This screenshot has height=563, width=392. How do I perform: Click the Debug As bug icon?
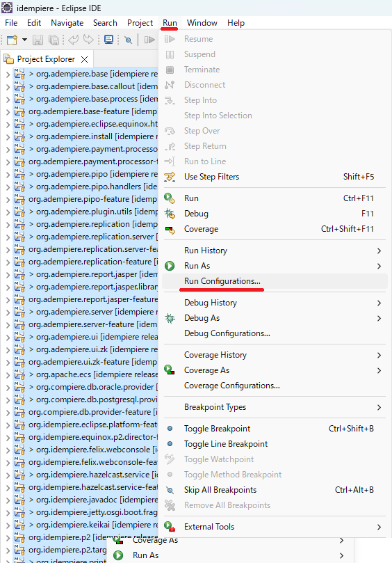click(170, 318)
